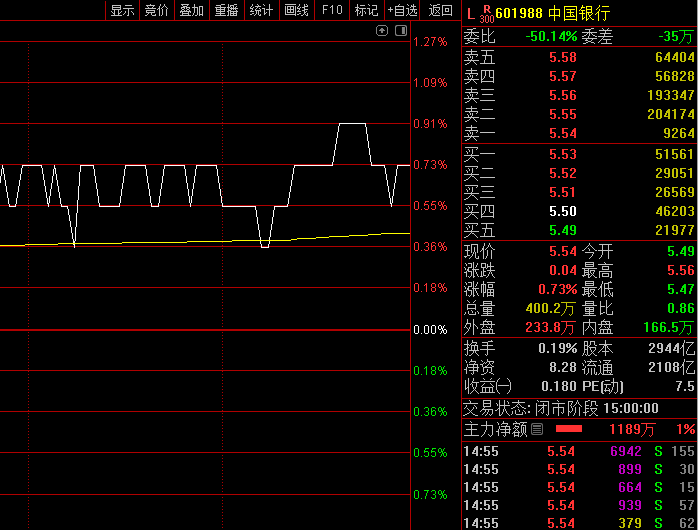Click the PE(动) value 7.5
This screenshot has width=698, height=530.
pos(685,386)
